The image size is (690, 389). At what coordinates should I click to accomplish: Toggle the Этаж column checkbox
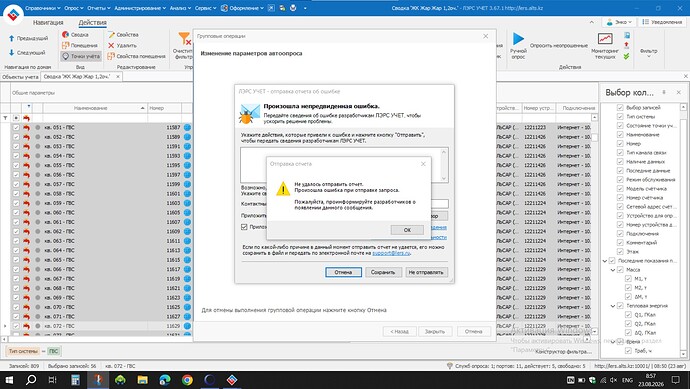620,252
